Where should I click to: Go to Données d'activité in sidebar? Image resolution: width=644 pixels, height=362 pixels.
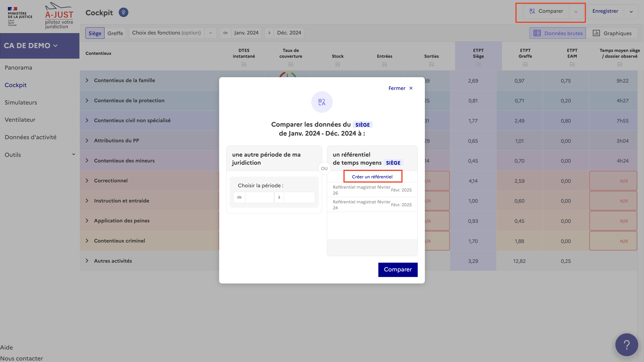[30, 137]
